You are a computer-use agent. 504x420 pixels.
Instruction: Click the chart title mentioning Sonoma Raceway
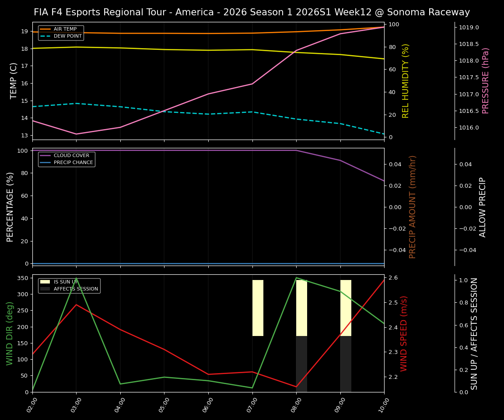click(252, 12)
